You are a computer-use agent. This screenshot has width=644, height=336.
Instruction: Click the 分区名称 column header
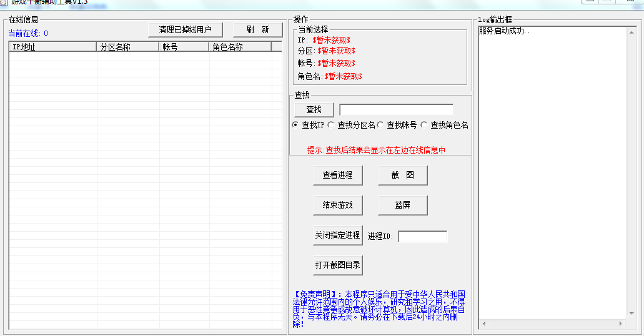127,47
